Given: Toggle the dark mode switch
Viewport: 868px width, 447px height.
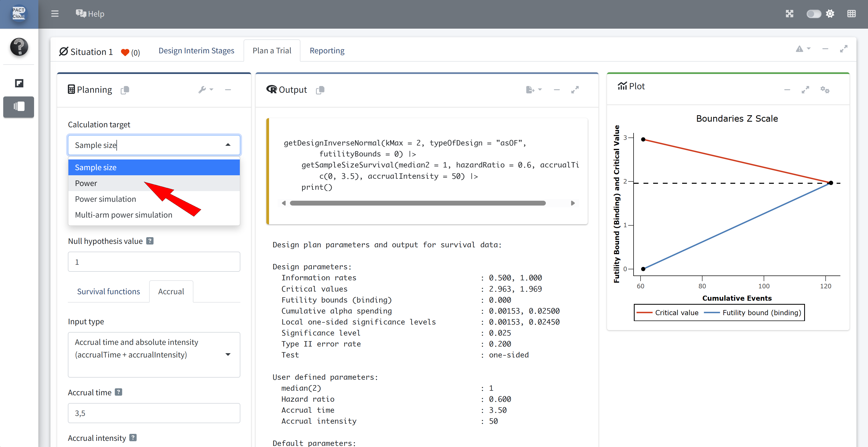Looking at the screenshot, I should click(813, 14).
